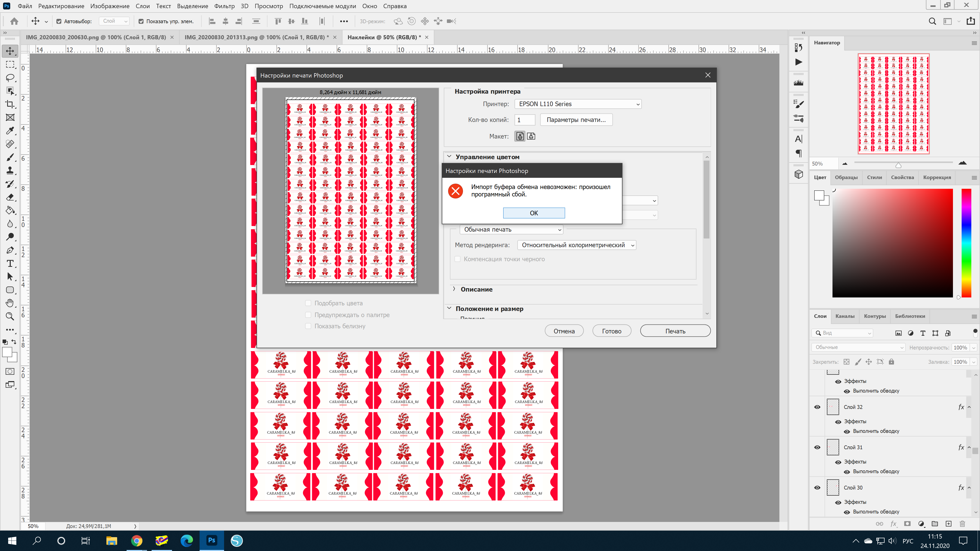Open the Actions panel play icon
Viewport: 980px width, 551px height.
tap(799, 62)
